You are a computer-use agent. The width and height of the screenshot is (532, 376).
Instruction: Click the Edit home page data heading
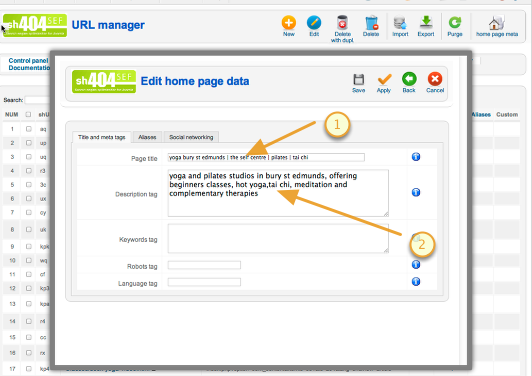(195, 81)
